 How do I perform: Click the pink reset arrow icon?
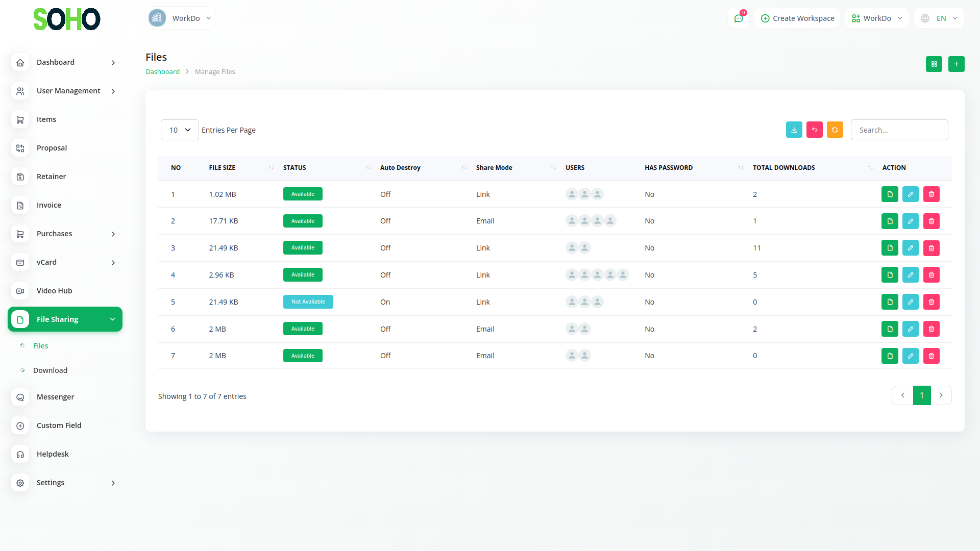click(814, 130)
